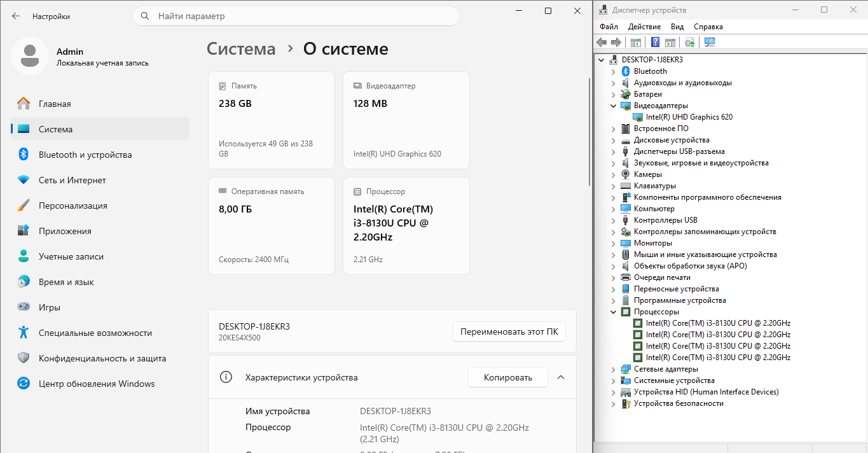Click the Back arrow in Device Manager toolbar
Image resolution: width=868 pixels, height=453 pixels.
(602, 43)
